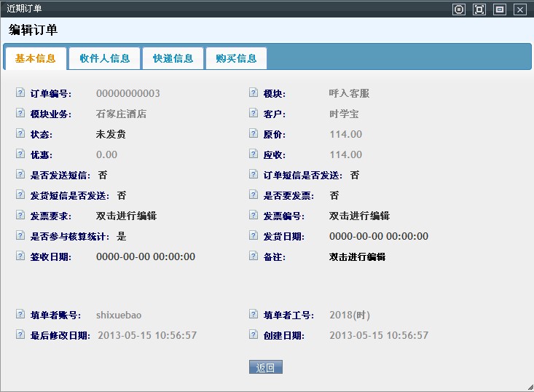Click the 是否要发票 value 否
Screen dimensions: 534x392
pos(334,195)
